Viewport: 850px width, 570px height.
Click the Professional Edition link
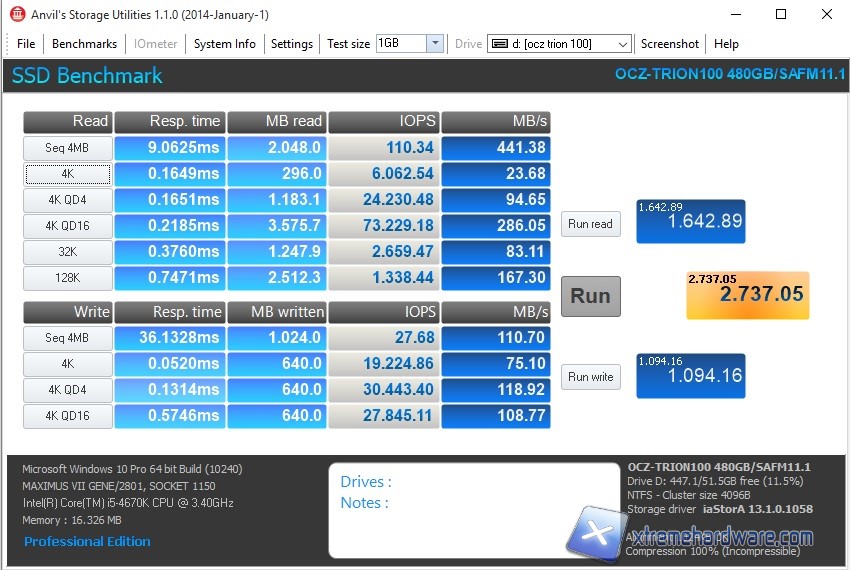87,541
